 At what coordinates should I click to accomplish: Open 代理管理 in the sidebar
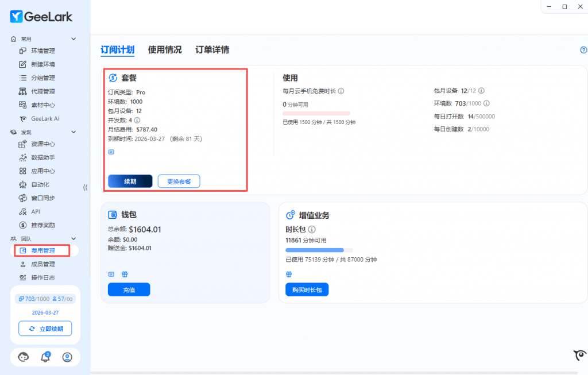pos(43,91)
